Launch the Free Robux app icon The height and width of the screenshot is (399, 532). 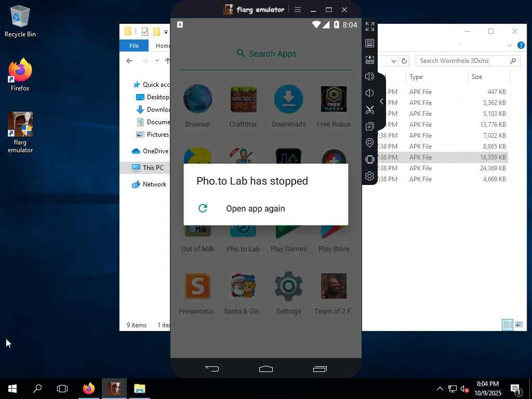[334, 99]
